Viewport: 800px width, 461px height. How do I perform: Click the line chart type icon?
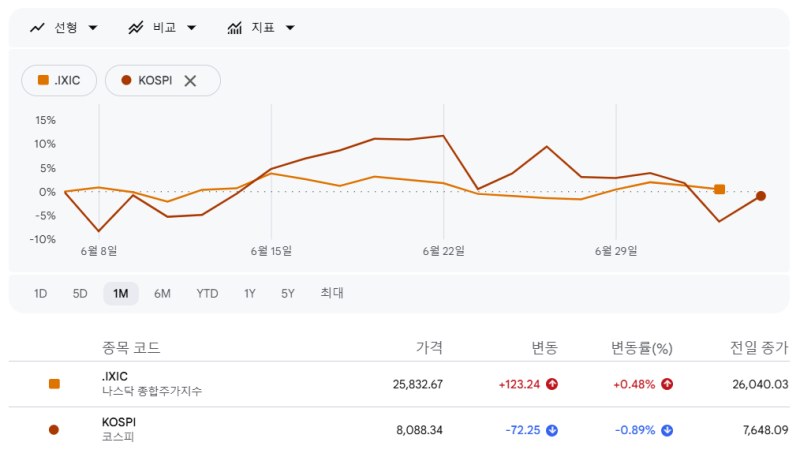[37, 28]
